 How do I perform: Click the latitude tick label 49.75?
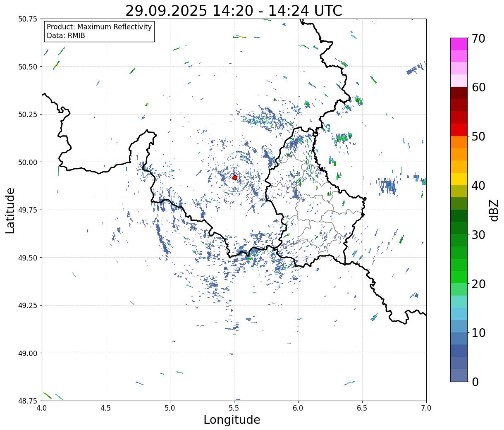(x=28, y=210)
